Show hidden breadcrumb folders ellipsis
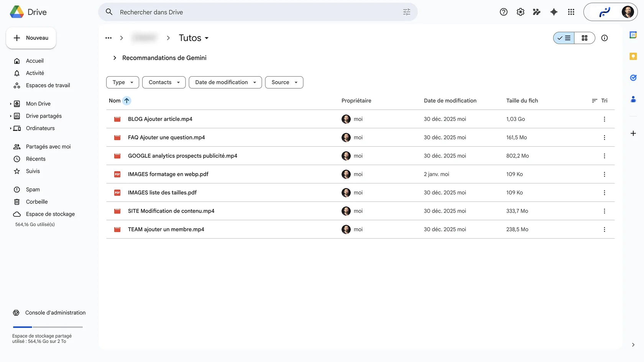644x362 pixels. click(108, 38)
